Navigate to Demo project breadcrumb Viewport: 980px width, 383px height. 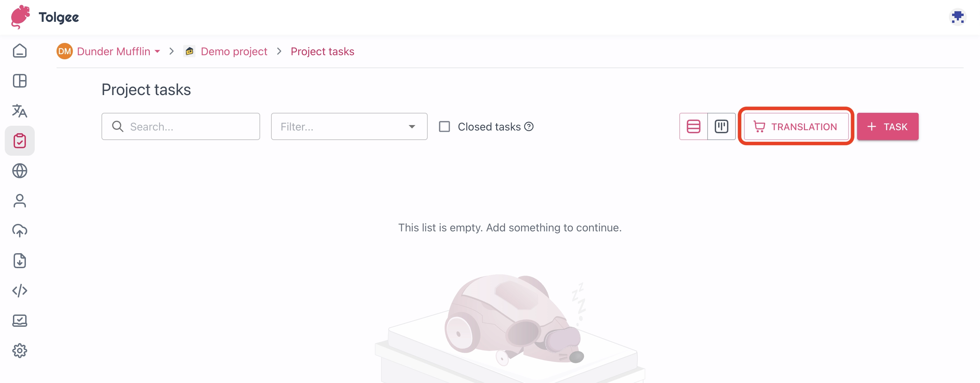[234, 51]
